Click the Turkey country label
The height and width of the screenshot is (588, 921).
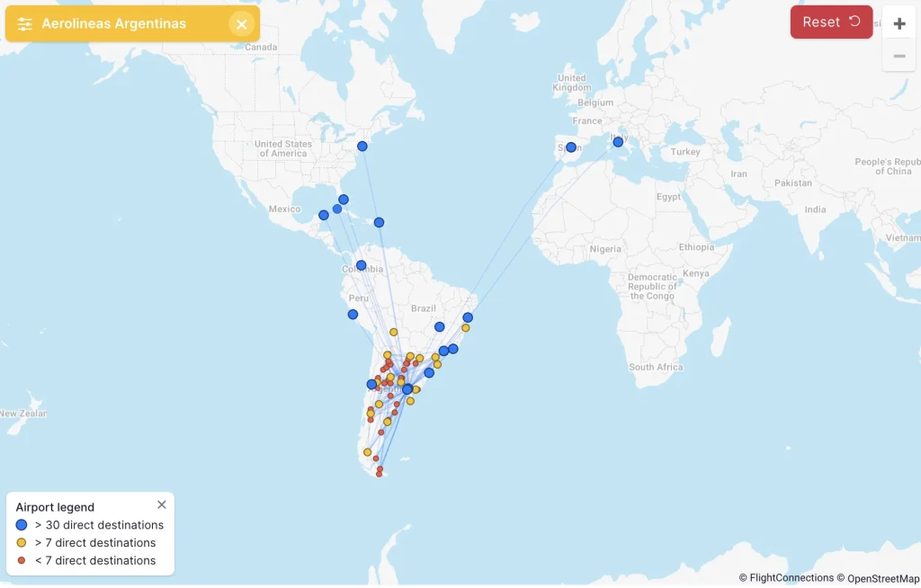tap(684, 152)
